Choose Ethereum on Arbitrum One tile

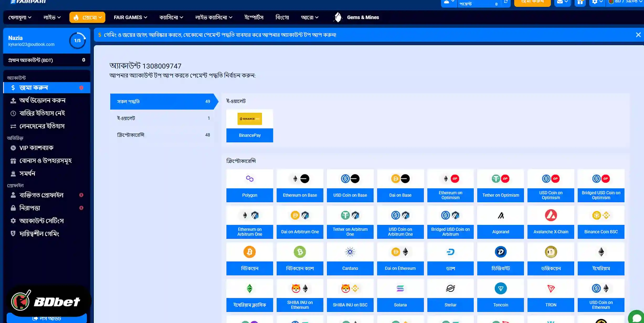(250, 222)
